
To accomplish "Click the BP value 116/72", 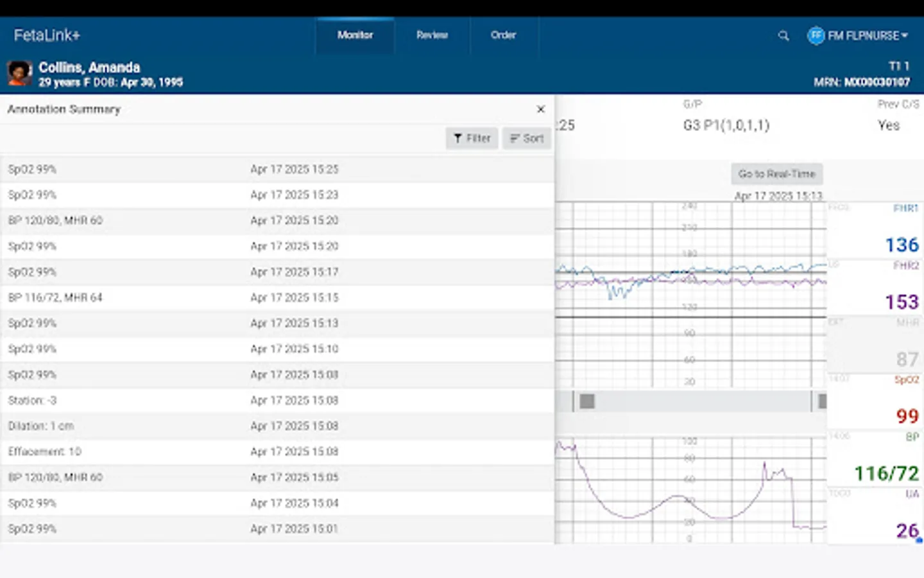I will click(x=886, y=474).
